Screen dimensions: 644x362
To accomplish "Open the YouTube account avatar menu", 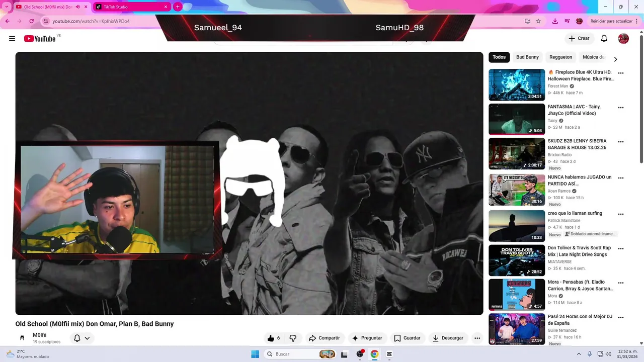I will [623, 39].
